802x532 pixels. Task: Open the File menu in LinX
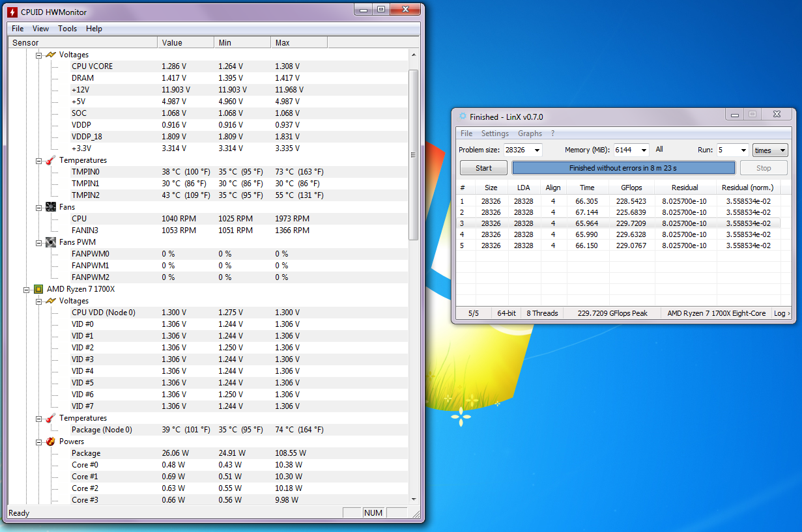pyautogui.click(x=466, y=133)
